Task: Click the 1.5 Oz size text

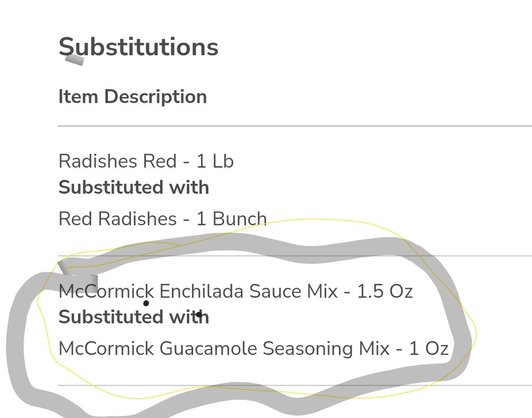Action: pyautogui.click(x=385, y=291)
